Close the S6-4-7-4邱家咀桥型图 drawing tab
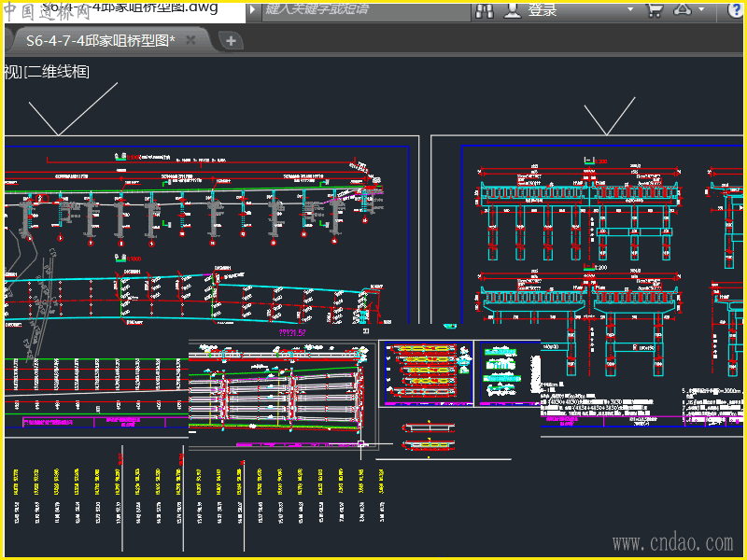 (191, 40)
